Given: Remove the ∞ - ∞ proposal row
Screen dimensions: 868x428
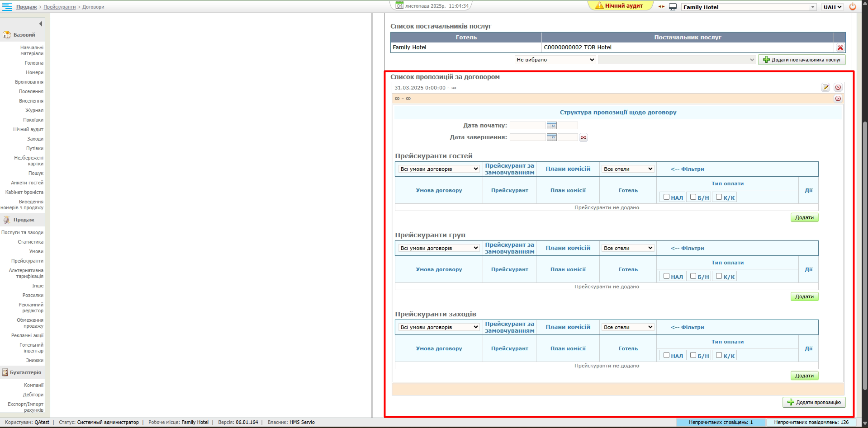Looking at the screenshot, I should (838, 99).
